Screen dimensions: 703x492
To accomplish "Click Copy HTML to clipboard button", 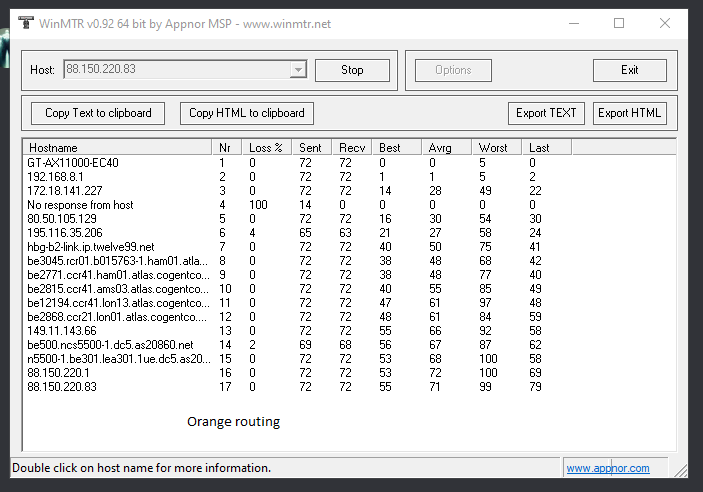I will 247,113.
